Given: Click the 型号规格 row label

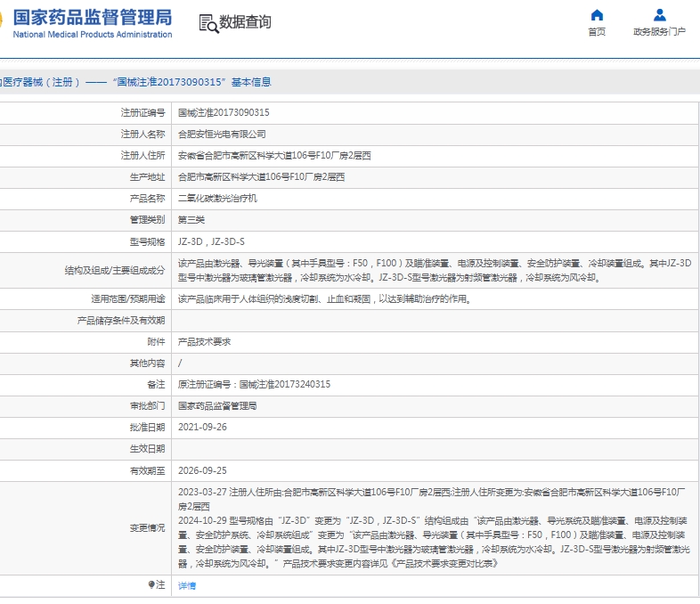Looking at the screenshot, I should click(147, 241).
